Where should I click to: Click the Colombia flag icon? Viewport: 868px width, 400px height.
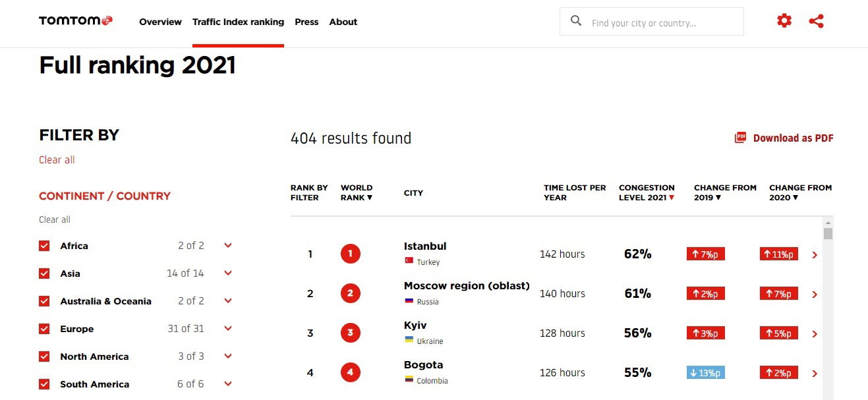[x=409, y=380]
